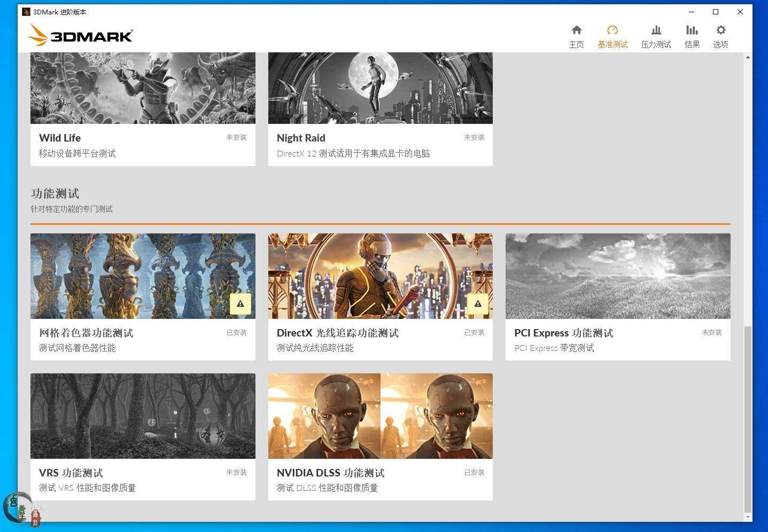Click the 移动设备跨平台测试 description
This screenshot has height=532, width=768.
(x=77, y=153)
